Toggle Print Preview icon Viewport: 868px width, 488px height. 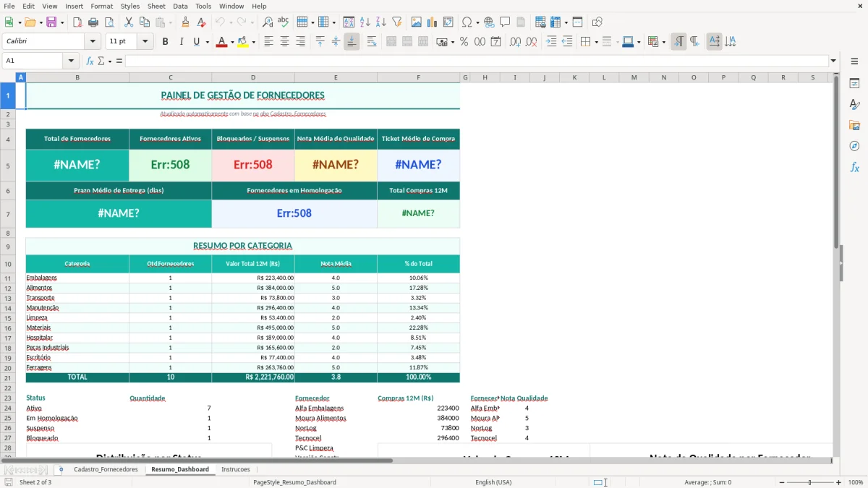[x=109, y=22]
